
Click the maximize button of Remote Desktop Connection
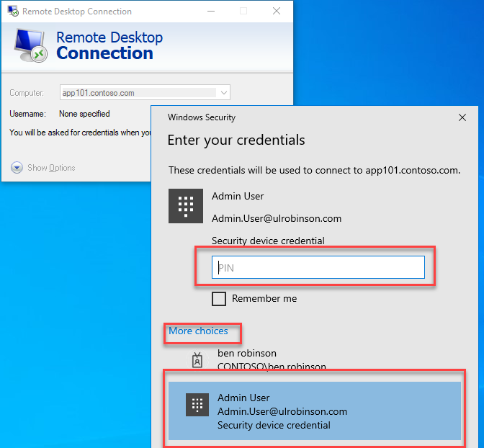click(243, 11)
